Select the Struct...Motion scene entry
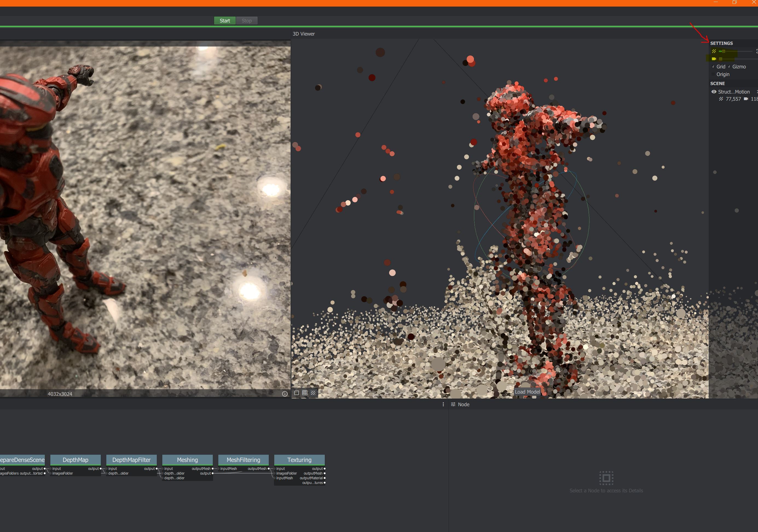The height and width of the screenshot is (532, 758). click(x=734, y=92)
